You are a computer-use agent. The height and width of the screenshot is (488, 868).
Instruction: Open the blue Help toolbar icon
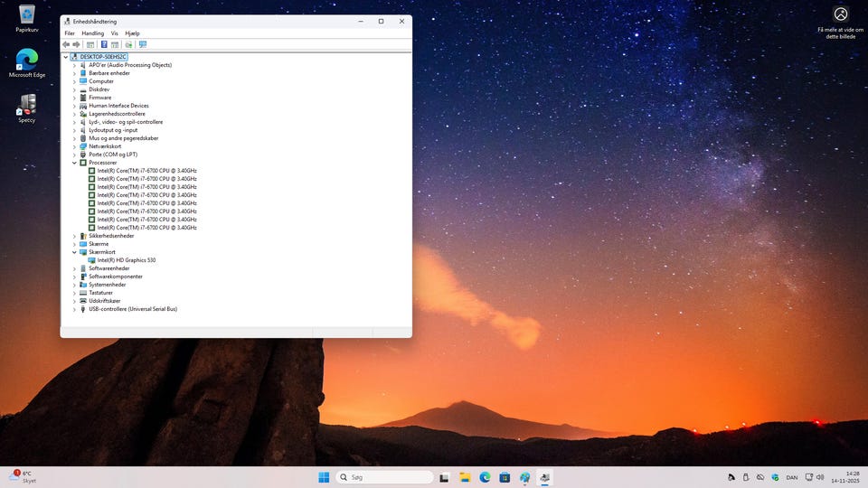pyautogui.click(x=104, y=44)
